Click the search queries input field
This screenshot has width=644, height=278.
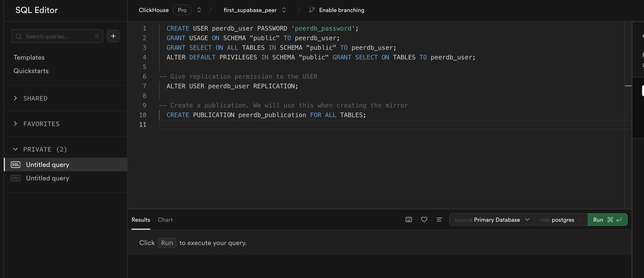(57, 36)
